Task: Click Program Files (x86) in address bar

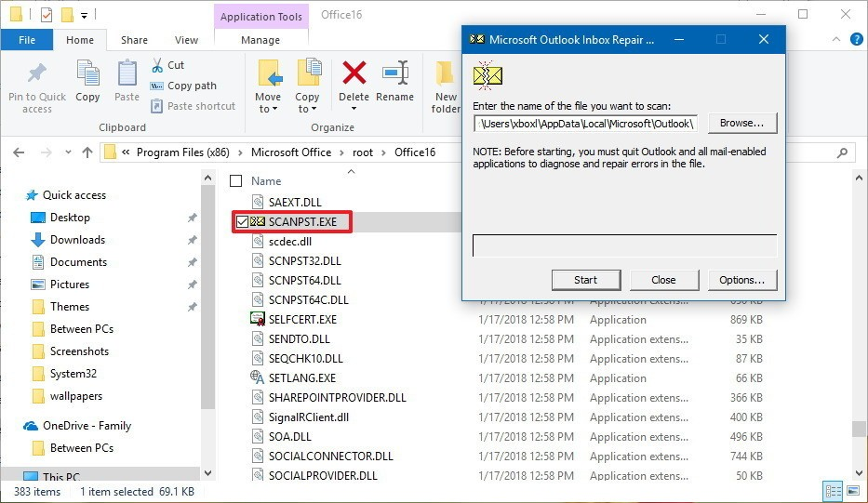Action: click(182, 152)
